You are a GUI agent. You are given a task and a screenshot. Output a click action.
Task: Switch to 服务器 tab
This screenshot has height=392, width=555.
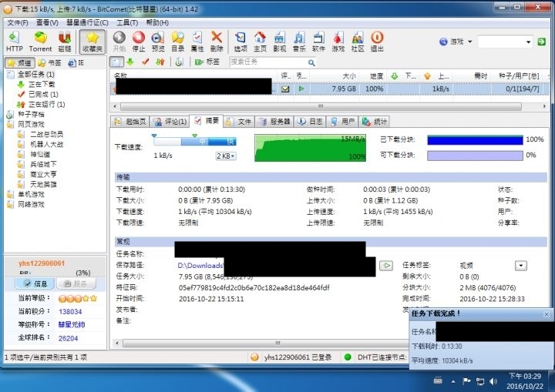tap(274, 122)
